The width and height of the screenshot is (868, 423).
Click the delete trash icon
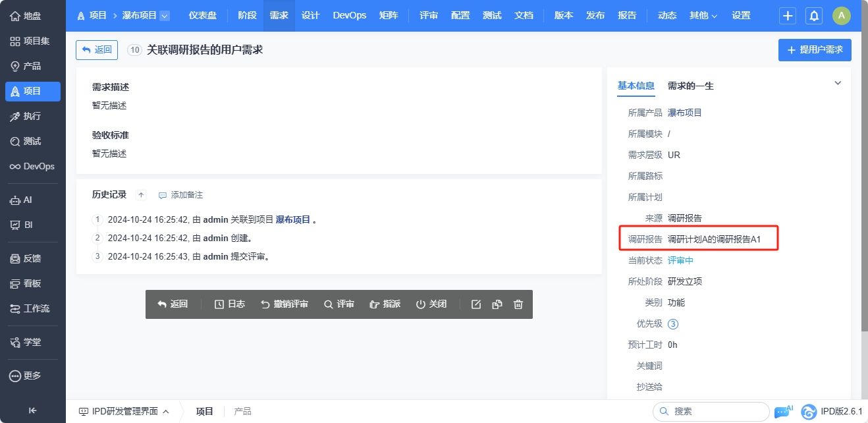pyautogui.click(x=518, y=304)
